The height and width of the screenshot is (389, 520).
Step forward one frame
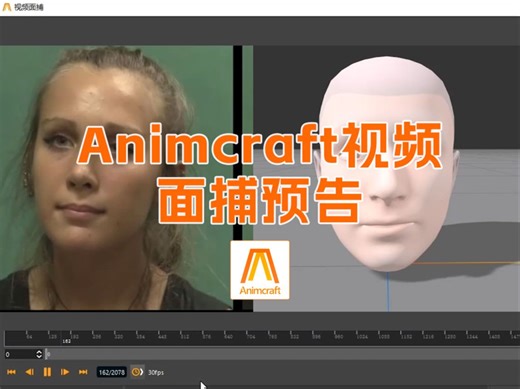tap(65, 372)
